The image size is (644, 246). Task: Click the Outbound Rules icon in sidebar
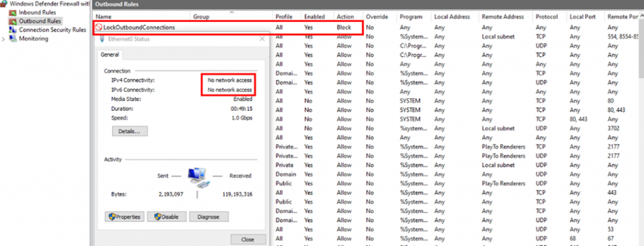[x=13, y=21]
